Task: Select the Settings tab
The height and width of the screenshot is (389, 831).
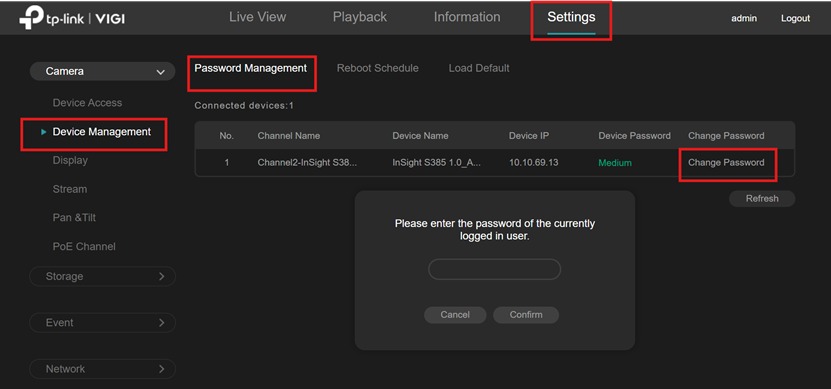Action: pyautogui.click(x=571, y=17)
